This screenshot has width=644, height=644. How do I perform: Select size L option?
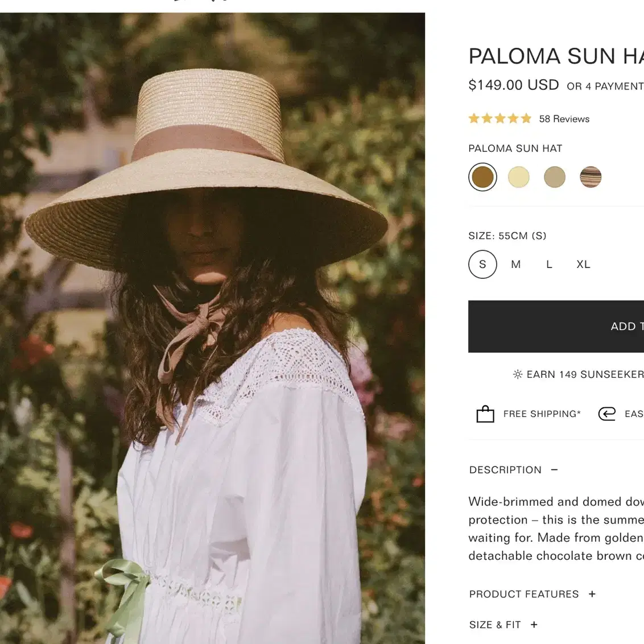pos(549,264)
